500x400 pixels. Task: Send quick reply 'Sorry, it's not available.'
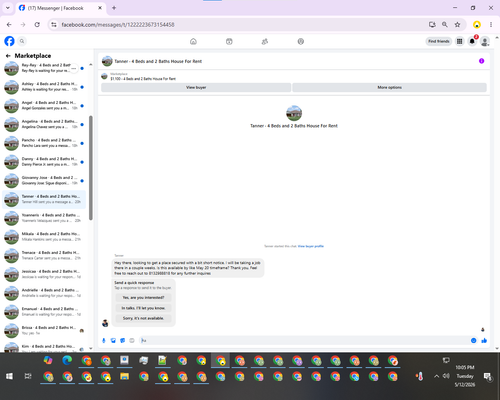click(143, 318)
